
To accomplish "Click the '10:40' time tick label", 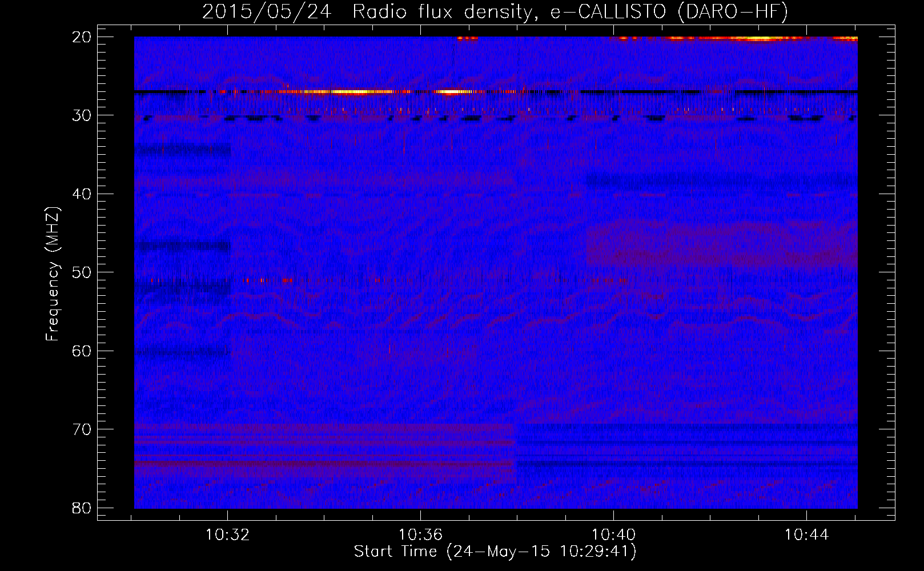I will [614, 535].
